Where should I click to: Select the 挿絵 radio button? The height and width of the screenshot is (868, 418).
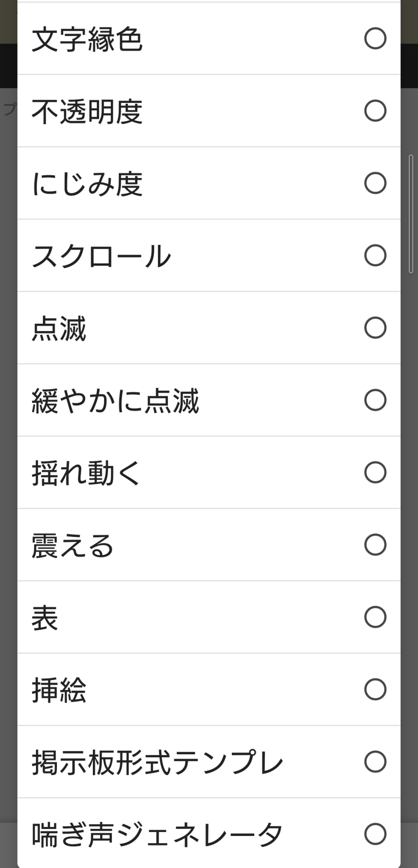pos(375,689)
